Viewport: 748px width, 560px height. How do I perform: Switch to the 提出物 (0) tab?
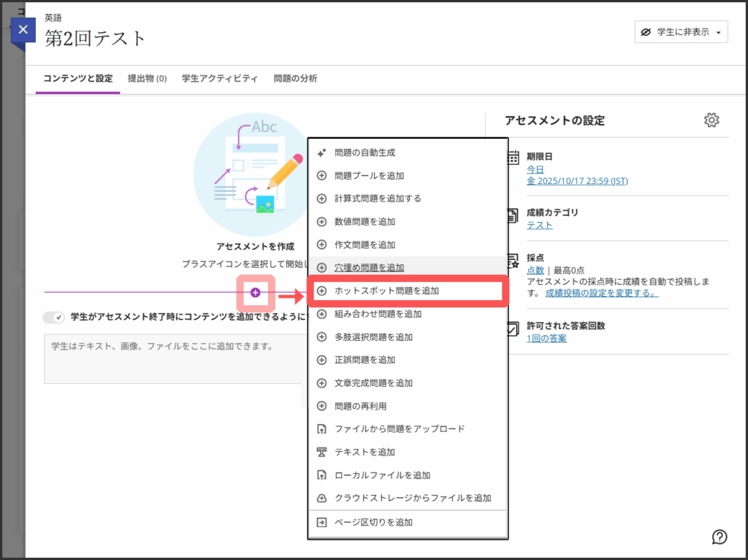[x=147, y=79]
